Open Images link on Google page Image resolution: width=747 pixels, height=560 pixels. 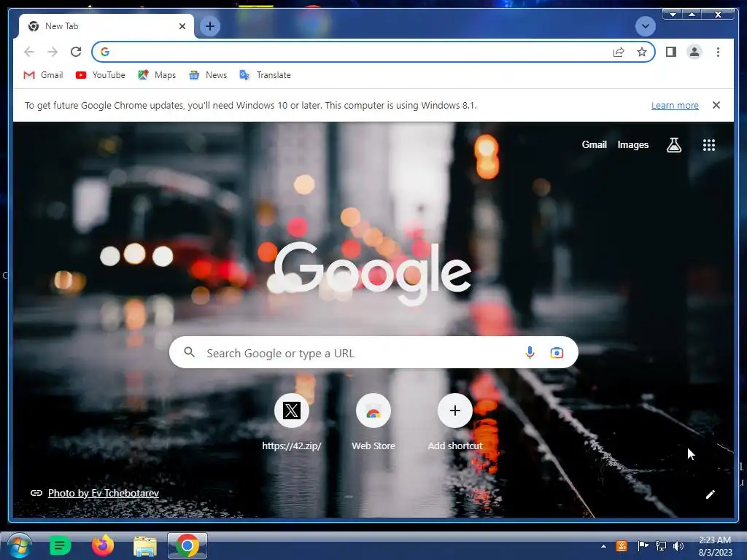click(632, 145)
